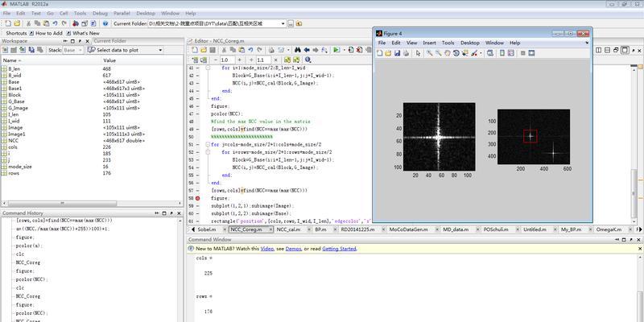Screen dimensions: 644x322
Task: Click the cell increment field showing 1.0
Action: click(227, 60)
